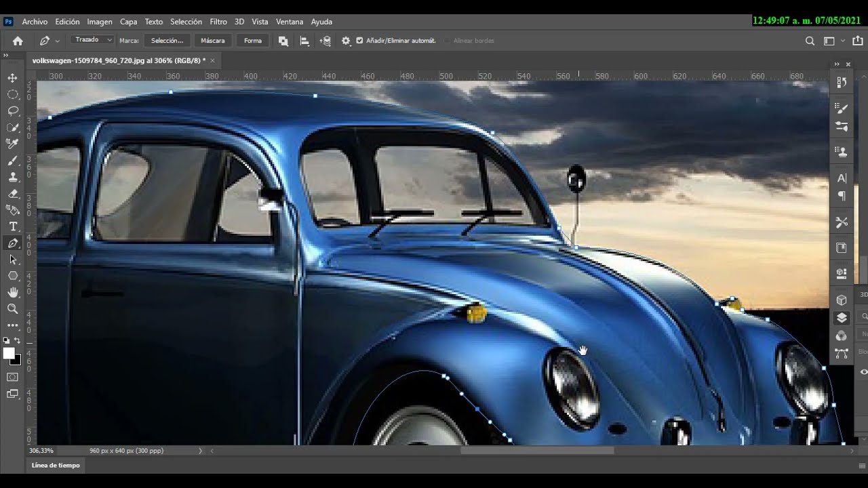Select the Pen tool in left toolbar
This screenshot has height=488, width=868.
click(13, 243)
